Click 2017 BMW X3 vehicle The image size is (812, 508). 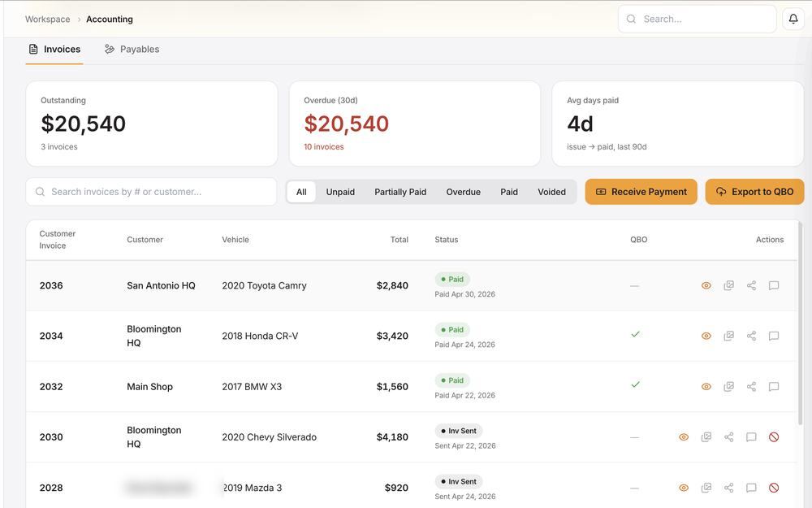(x=253, y=387)
